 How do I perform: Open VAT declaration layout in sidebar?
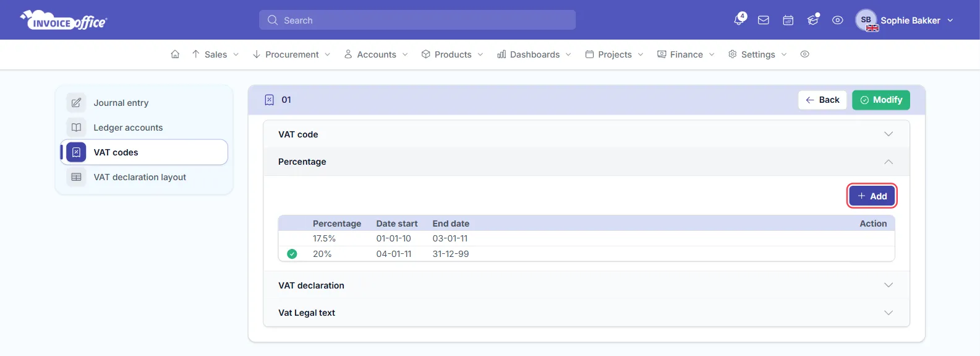pyautogui.click(x=144, y=177)
